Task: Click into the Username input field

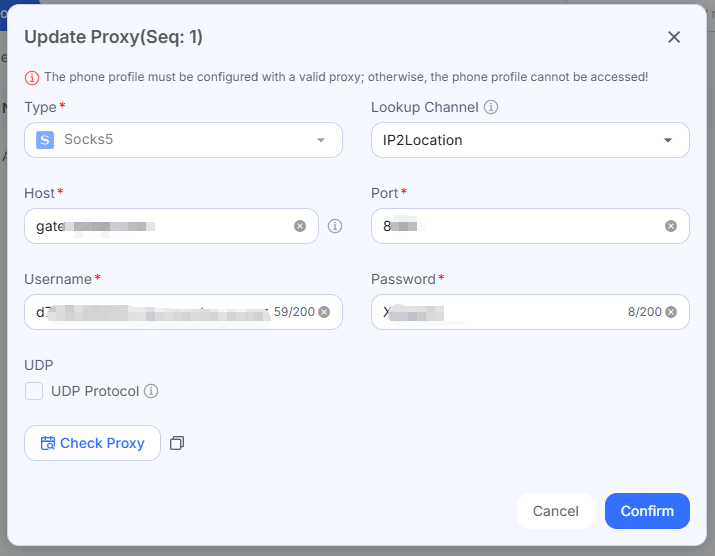Action: pos(183,312)
